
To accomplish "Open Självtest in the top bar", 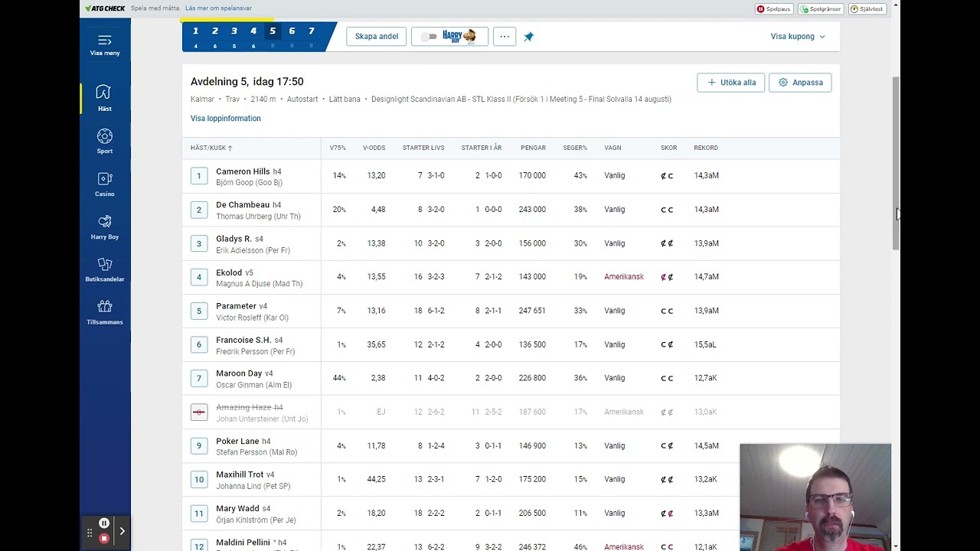I will (x=867, y=9).
